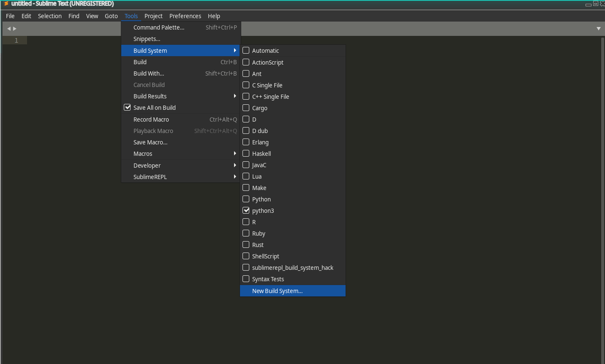Screen dimensions: 605x364
Task: Choose Build With... menu entry
Action: [x=180, y=73]
